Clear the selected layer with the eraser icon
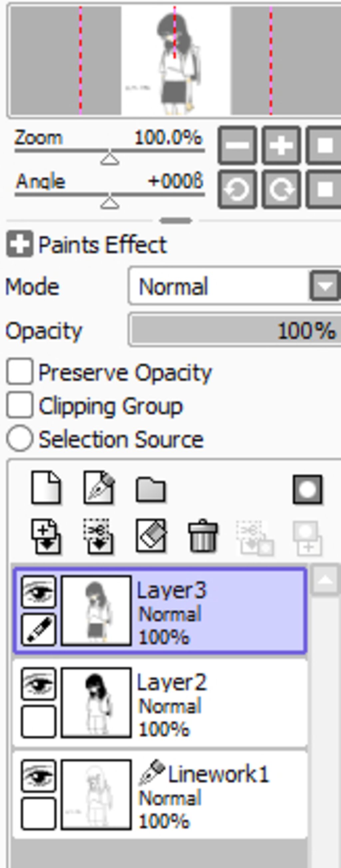The width and height of the screenshot is (341, 868). tap(151, 536)
